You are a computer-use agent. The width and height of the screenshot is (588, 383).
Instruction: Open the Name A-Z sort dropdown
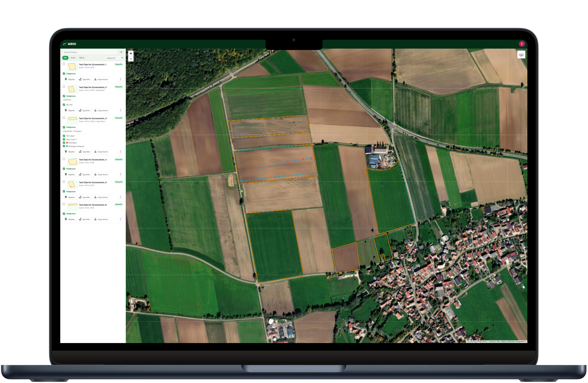(115, 58)
